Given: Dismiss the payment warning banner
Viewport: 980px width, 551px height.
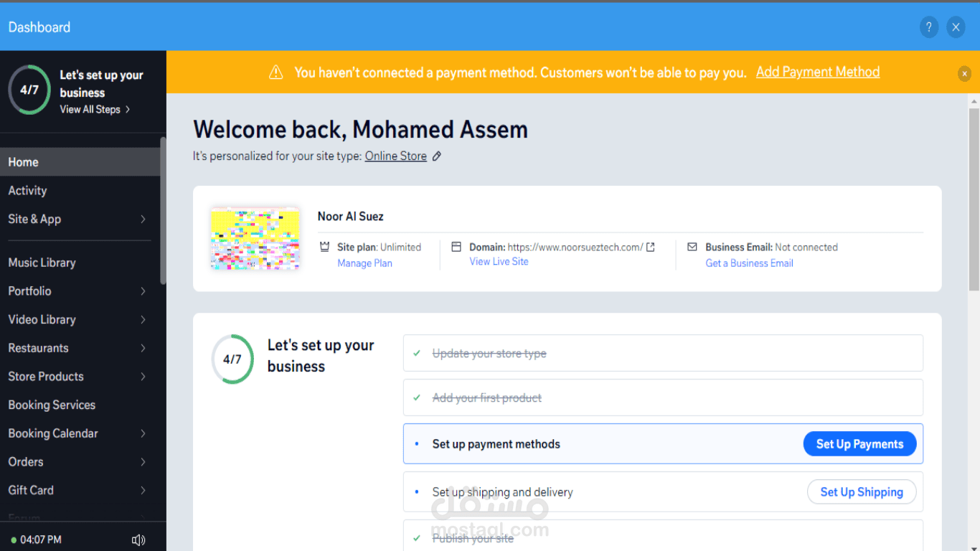Looking at the screenshot, I should click(x=964, y=73).
